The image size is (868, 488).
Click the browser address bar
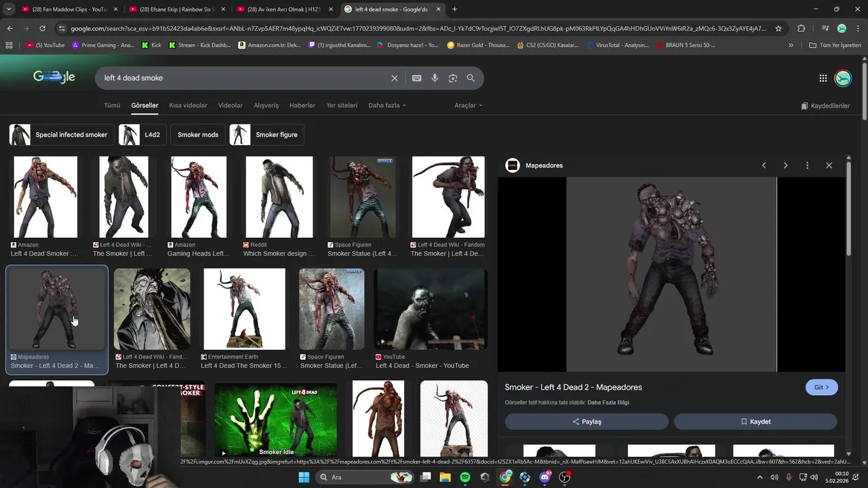[x=418, y=28]
